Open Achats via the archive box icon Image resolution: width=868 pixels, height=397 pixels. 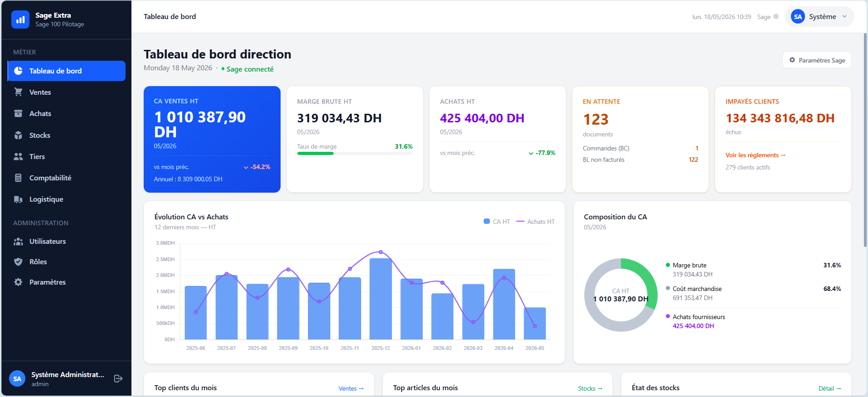pos(18,113)
